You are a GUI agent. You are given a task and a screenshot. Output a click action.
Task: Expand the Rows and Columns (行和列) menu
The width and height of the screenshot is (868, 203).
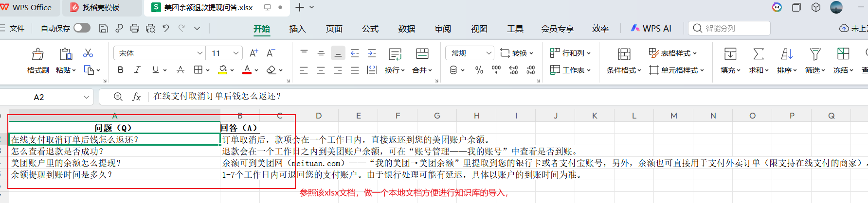coord(570,53)
